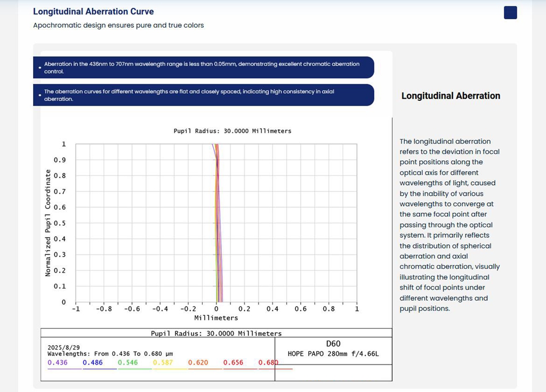
Task: Click the Pupil Radius title above the graph
Action: (x=232, y=131)
